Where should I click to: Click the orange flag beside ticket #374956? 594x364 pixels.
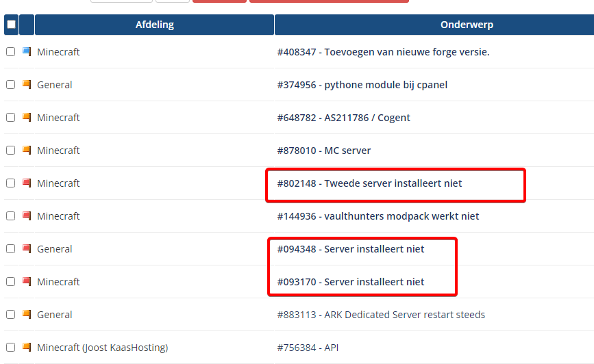click(27, 85)
